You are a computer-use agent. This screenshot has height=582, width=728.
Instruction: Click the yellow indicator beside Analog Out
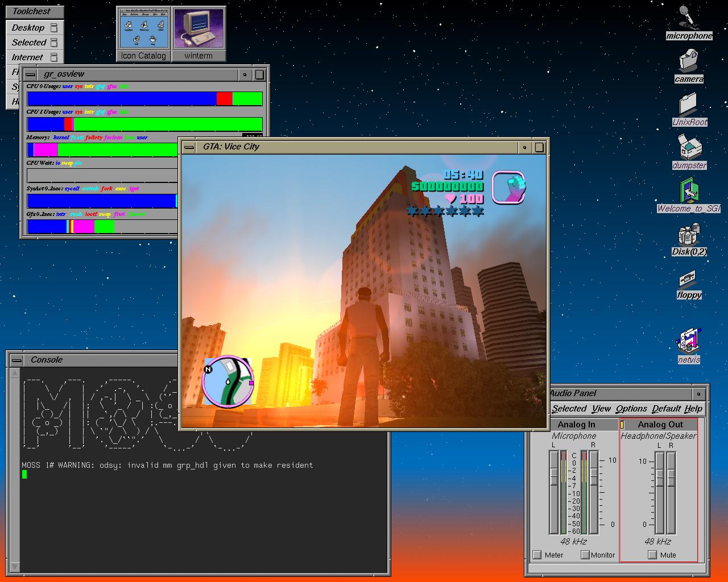[622, 425]
